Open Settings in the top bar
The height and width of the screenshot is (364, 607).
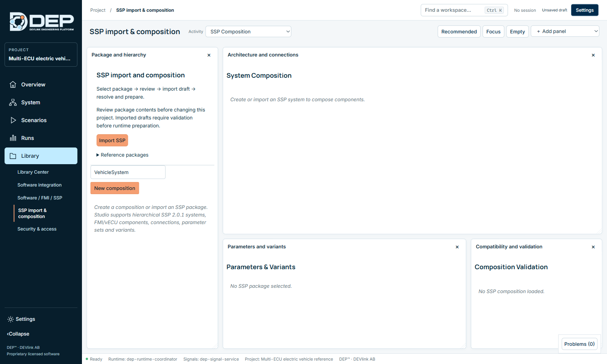pyautogui.click(x=585, y=10)
